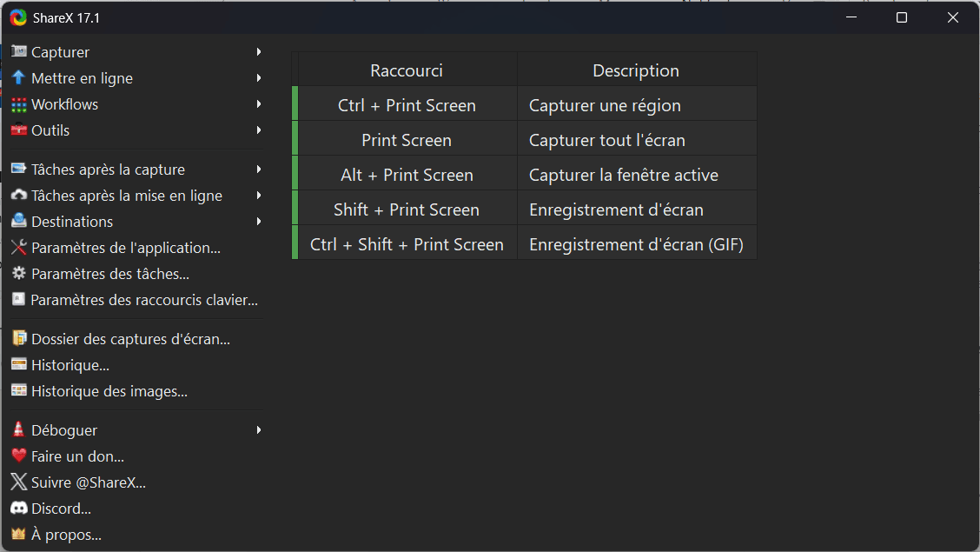Select the Capturer une région description
This screenshot has width=980, height=552.
[x=637, y=105]
